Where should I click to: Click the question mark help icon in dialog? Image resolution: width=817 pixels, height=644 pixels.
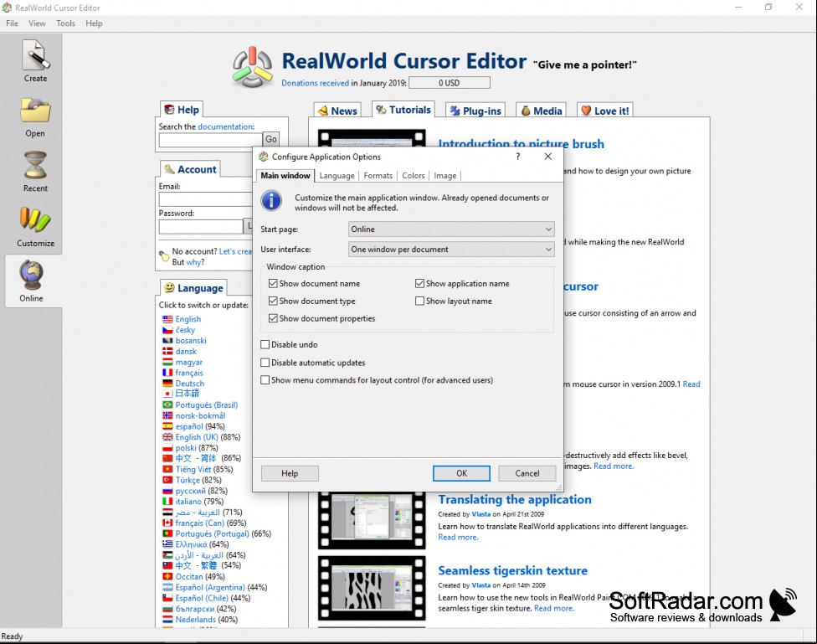tap(517, 157)
